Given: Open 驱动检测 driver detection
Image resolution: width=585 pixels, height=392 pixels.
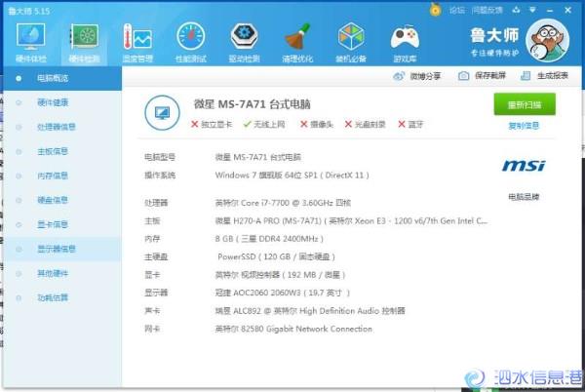Looking at the screenshot, I should pyautogui.click(x=244, y=43).
